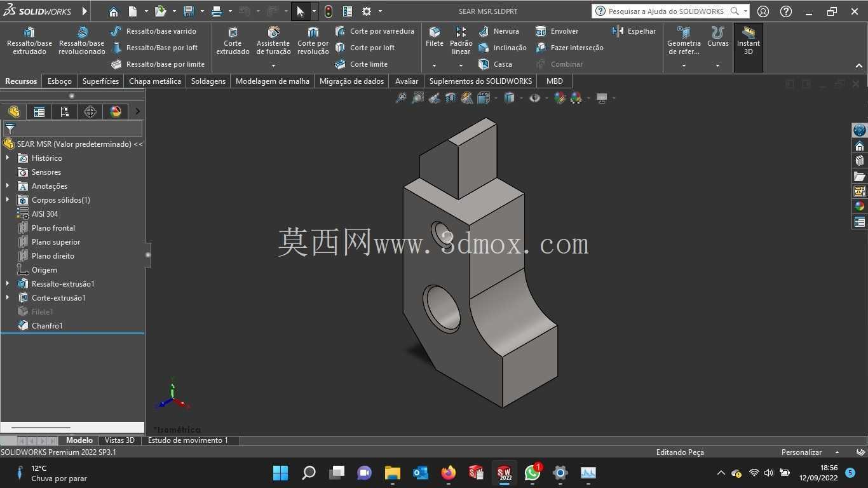This screenshot has width=868, height=488.
Task: Go to the Suplementos do SOLIDWORKS tab
Action: (x=480, y=81)
